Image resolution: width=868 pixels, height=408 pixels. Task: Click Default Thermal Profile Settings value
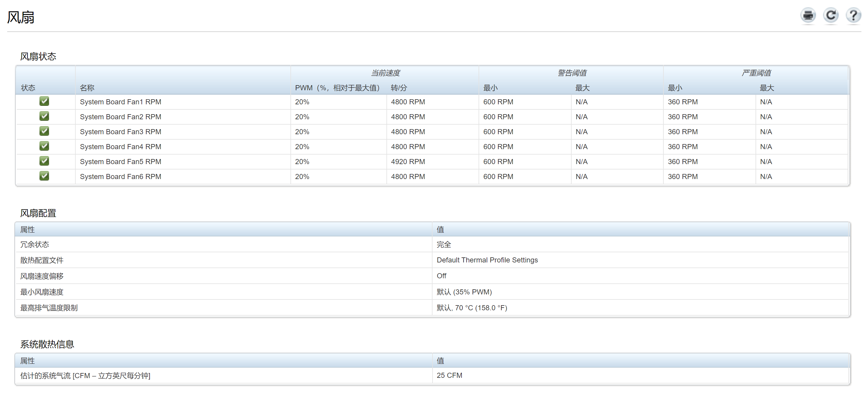click(487, 260)
